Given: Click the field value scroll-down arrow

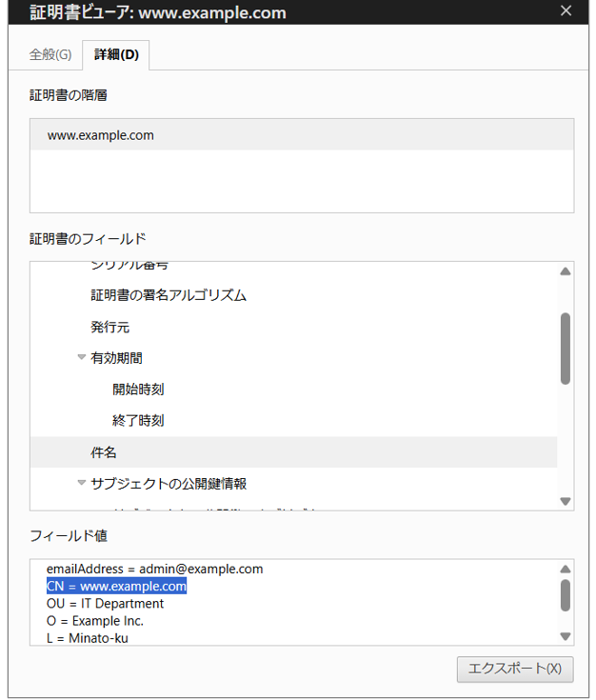Looking at the screenshot, I should pyautogui.click(x=566, y=636).
